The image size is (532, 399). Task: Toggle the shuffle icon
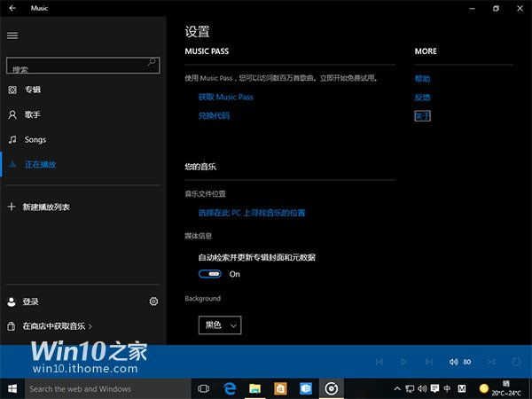491,362
